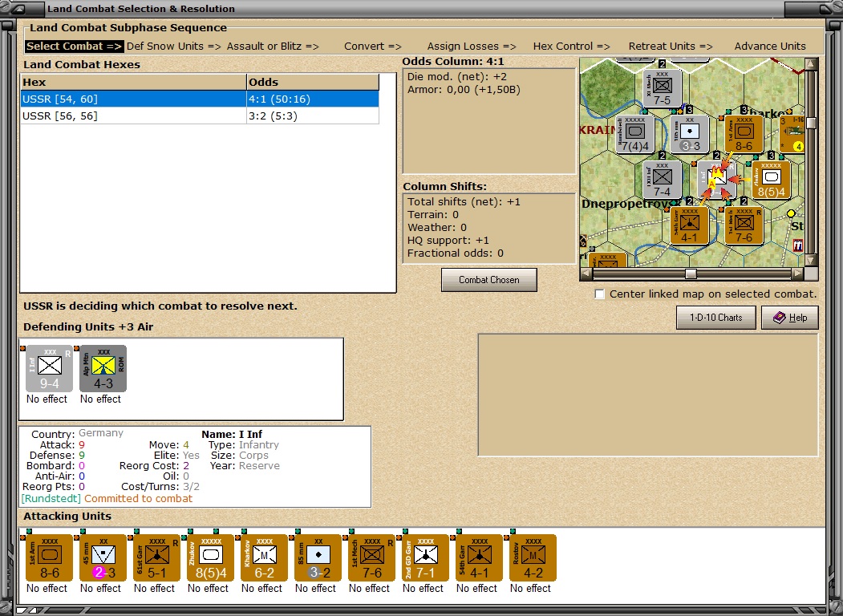Select the 1st Mech 7-6 attacking unit
Screen dimensions: 843x616
pyautogui.click(x=372, y=557)
